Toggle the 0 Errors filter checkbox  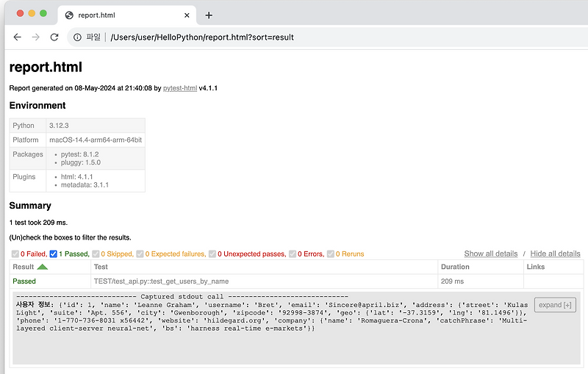click(x=293, y=254)
